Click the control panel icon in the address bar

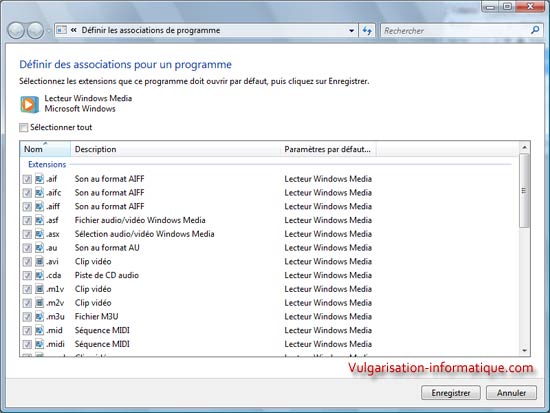[x=61, y=30]
